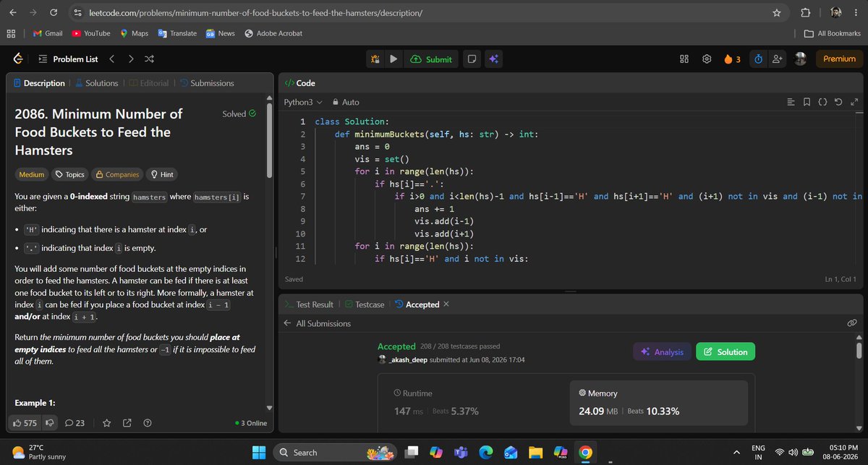The image size is (868, 465).
Task: Click the invite user icon
Action: 778,59
